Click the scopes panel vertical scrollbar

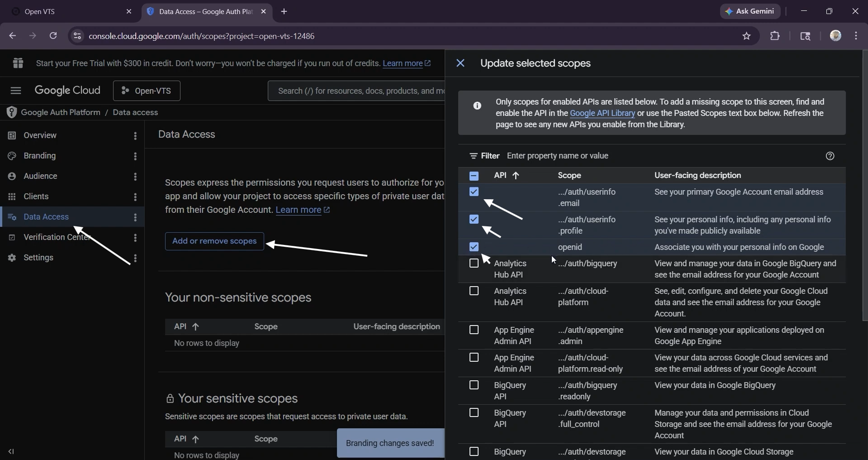click(865, 186)
